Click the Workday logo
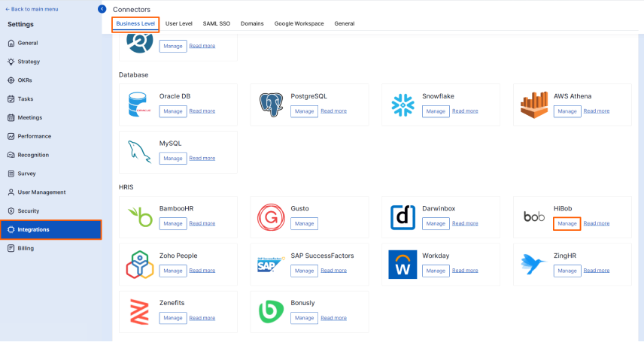The height and width of the screenshot is (342, 644). [402, 265]
